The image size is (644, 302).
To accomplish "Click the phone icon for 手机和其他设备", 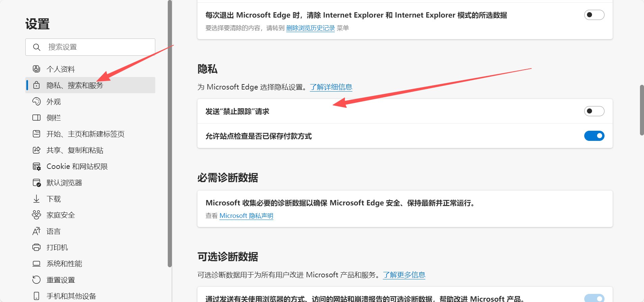I will pos(36,296).
